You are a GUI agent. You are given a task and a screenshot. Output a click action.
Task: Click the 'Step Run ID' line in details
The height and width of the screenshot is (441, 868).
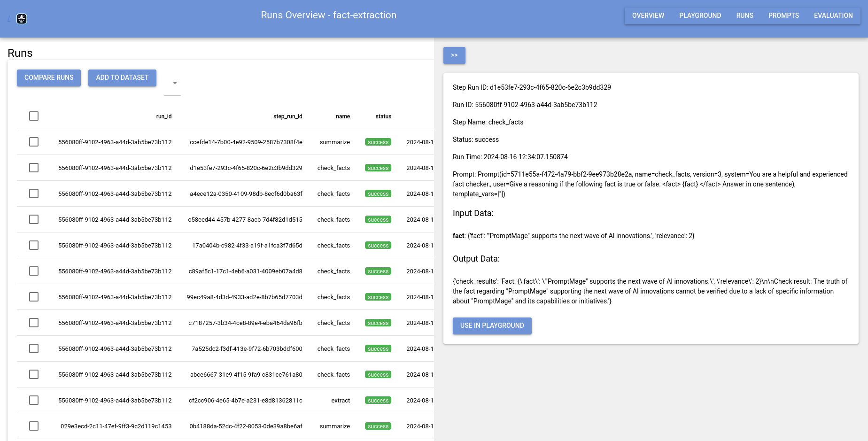(532, 87)
